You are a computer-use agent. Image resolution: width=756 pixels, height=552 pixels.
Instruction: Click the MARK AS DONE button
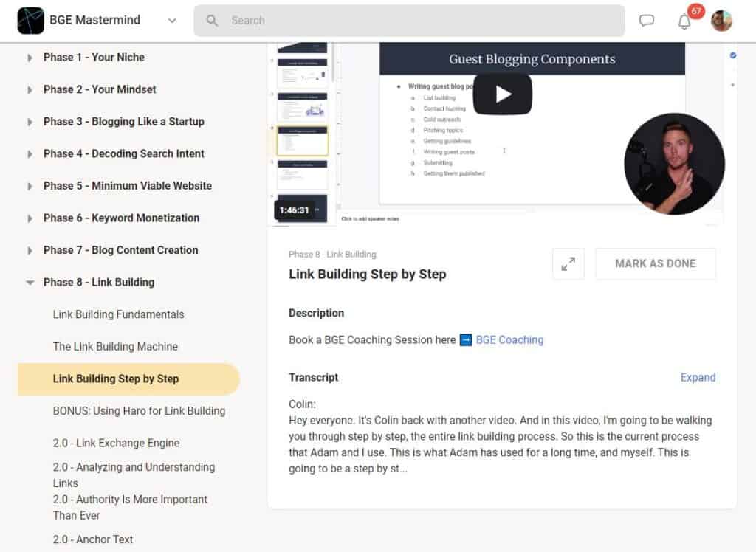[656, 263]
